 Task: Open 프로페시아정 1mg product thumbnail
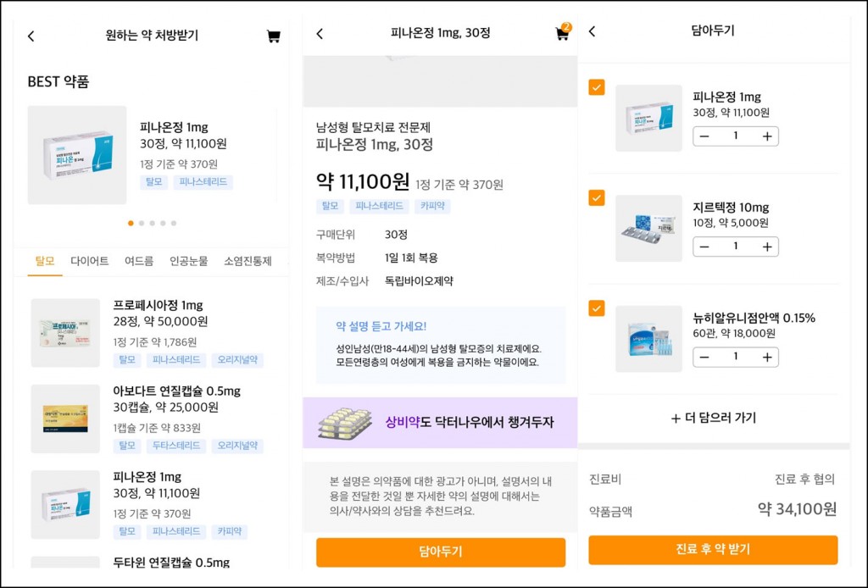pos(65,333)
